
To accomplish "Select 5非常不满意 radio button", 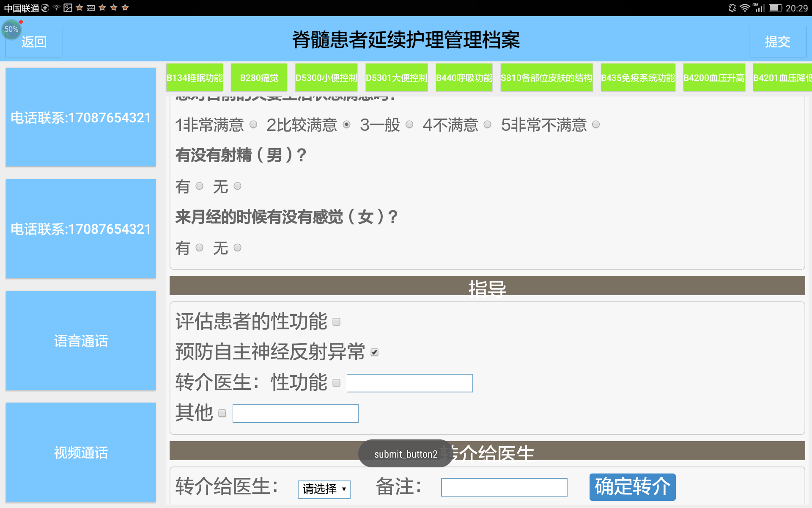I will click(x=596, y=124).
